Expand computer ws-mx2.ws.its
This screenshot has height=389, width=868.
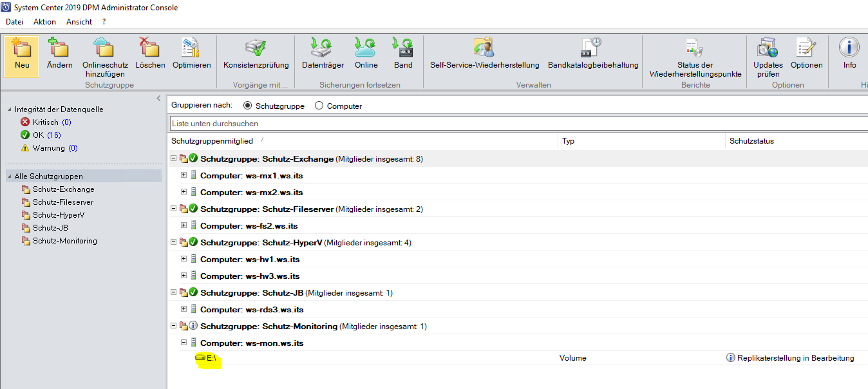pyautogui.click(x=184, y=191)
